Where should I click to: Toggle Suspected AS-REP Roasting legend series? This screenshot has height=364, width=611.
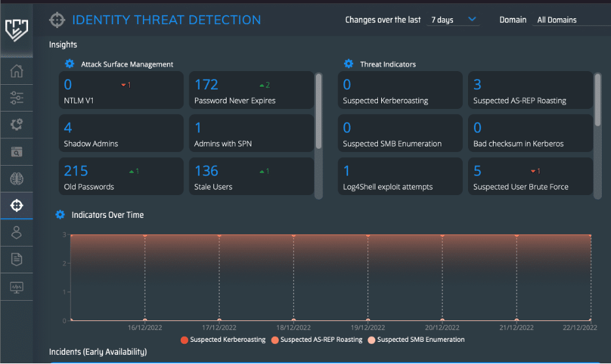click(317, 340)
